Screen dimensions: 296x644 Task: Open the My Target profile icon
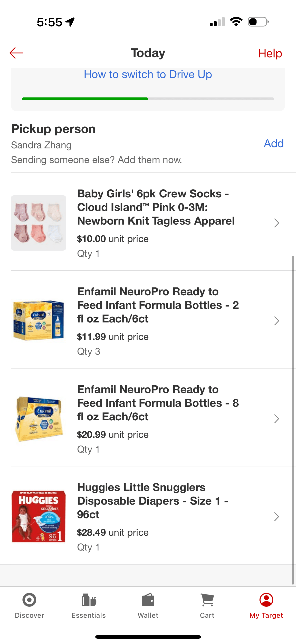coord(266,600)
